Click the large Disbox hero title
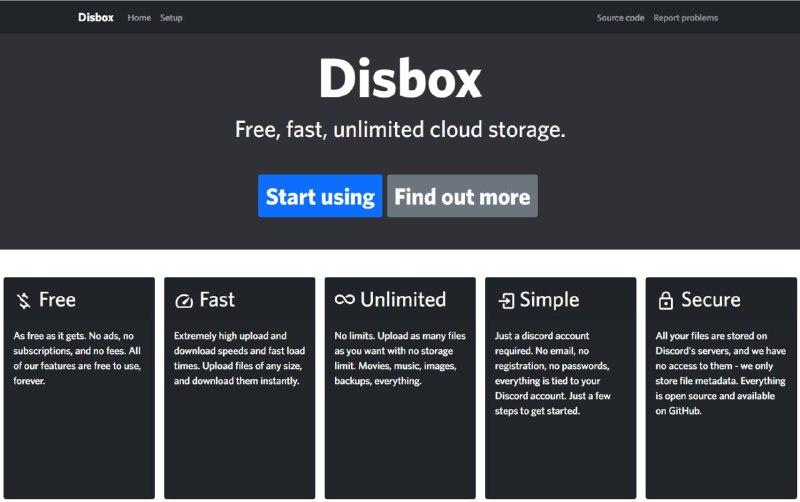 pyautogui.click(x=400, y=79)
